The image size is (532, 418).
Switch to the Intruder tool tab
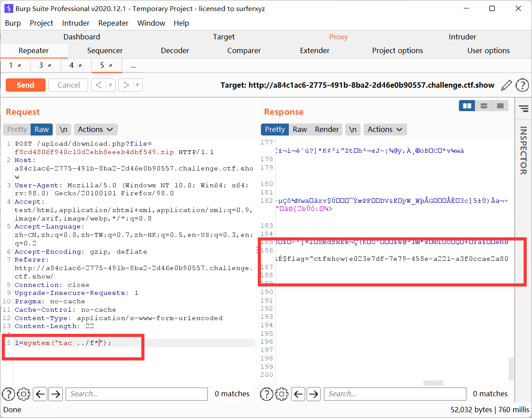(x=462, y=37)
